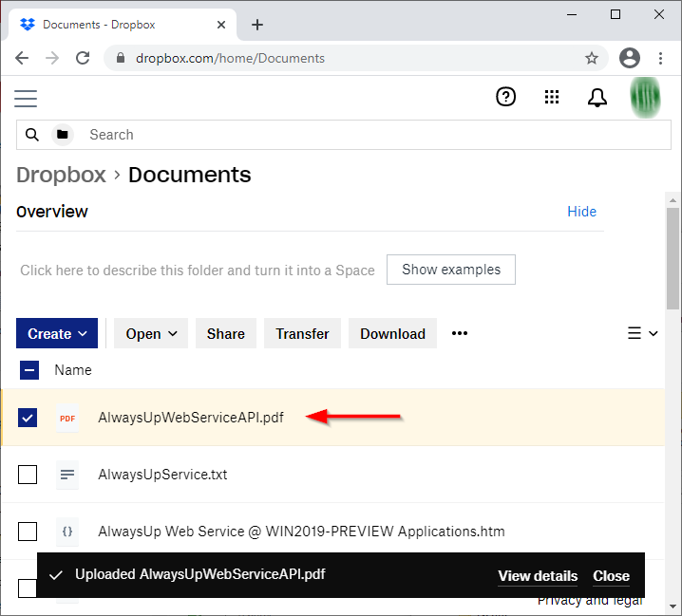Image resolution: width=682 pixels, height=616 pixels.
Task: Download the selected file
Action: [x=392, y=333]
